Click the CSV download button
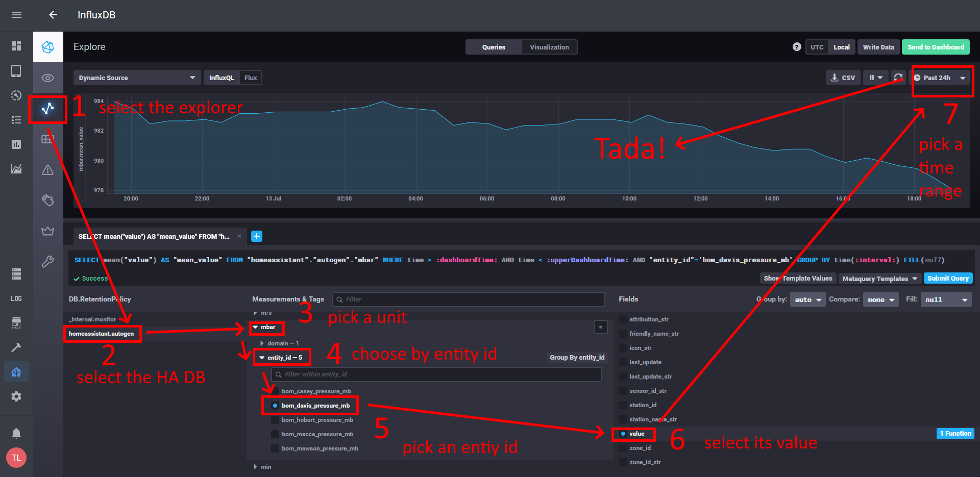 click(x=843, y=78)
